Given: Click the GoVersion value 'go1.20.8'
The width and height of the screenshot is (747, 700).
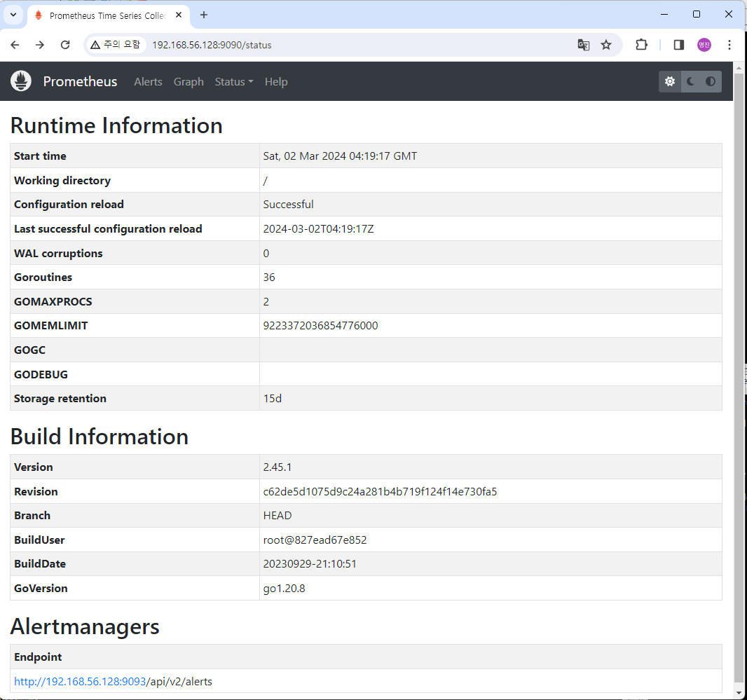Looking at the screenshot, I should pyautogui.click(x=284, y=589).
